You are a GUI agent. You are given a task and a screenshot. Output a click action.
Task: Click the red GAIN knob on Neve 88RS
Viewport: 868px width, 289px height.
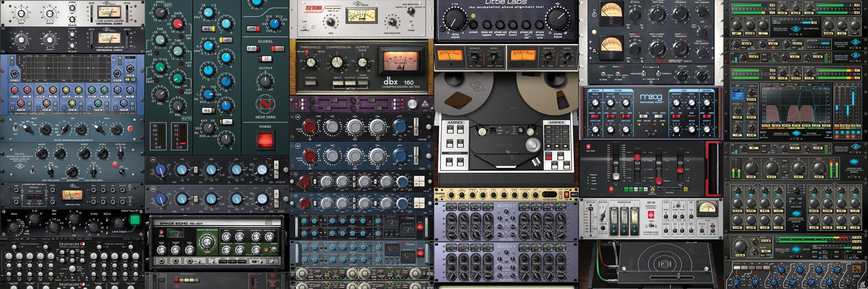click(x=178, y=24)
